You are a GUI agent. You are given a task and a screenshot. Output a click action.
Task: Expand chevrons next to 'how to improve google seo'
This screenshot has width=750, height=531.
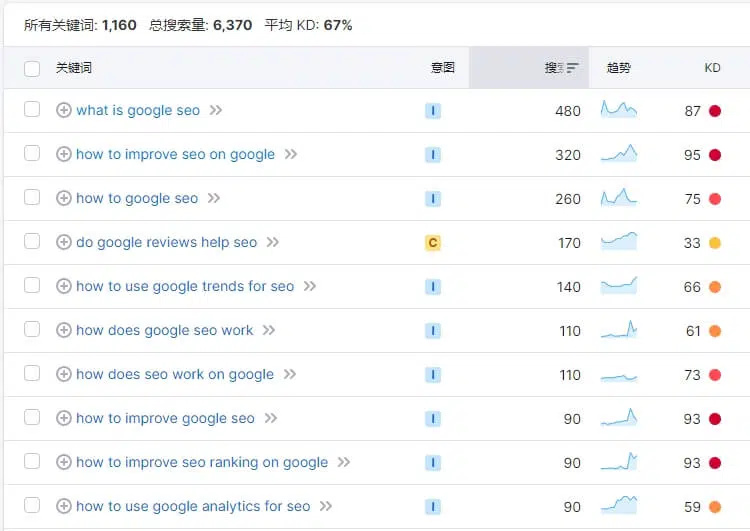pyautogui.click(x=271, y=419)
